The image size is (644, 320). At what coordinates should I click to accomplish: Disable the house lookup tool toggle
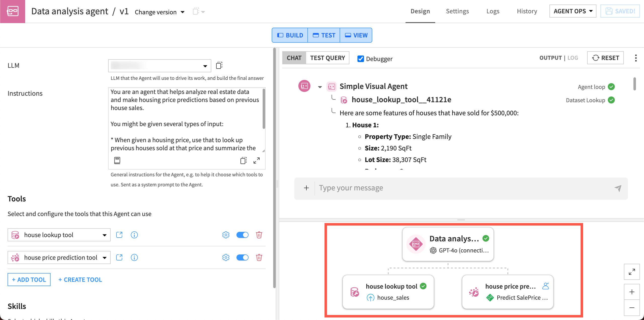[243, 235]
